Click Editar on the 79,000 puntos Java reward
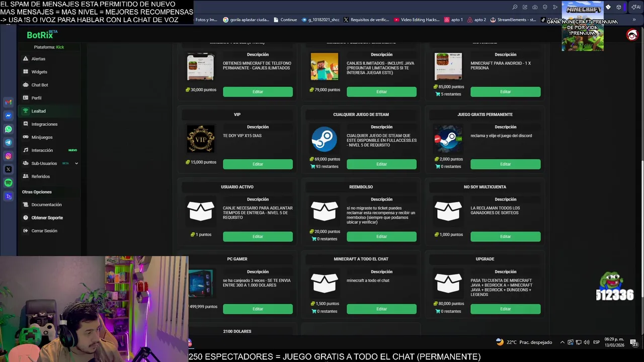644x362 pixels. (x=381, y=92)
